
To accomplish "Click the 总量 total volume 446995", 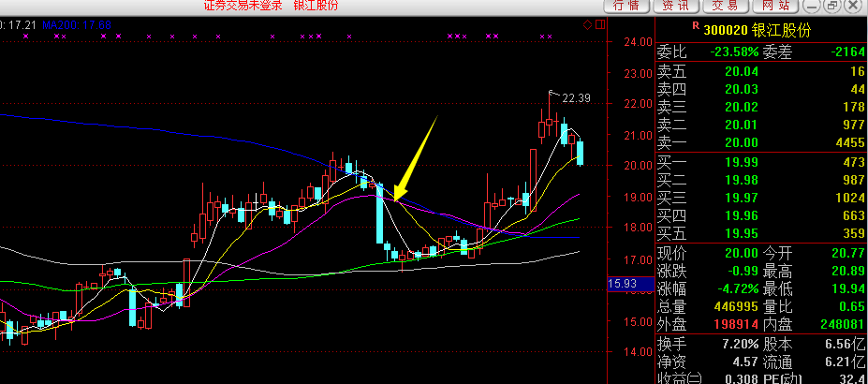I will tap(735, 307).
